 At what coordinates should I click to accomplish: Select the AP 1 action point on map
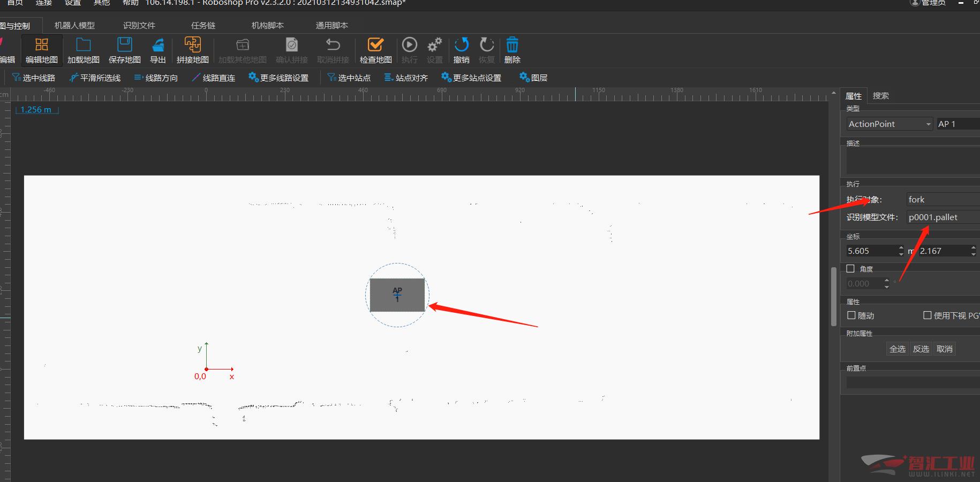[x=397, y=295]
